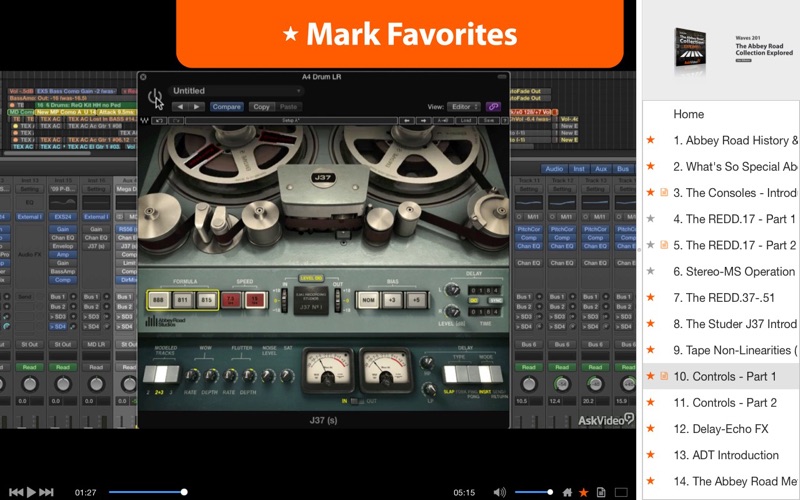Select the 7.5 ips tape speed
800x500 pixels.
pyautogui.click(x=231, y=300)
